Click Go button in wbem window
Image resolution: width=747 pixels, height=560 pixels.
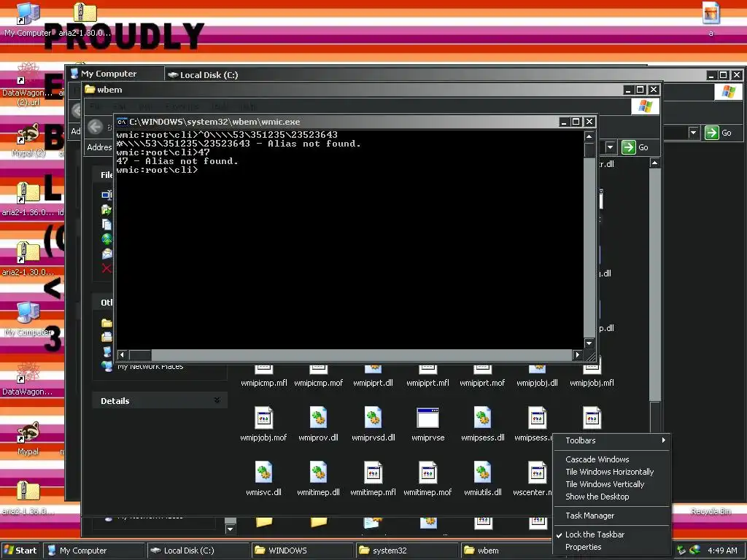click(635, 147)
